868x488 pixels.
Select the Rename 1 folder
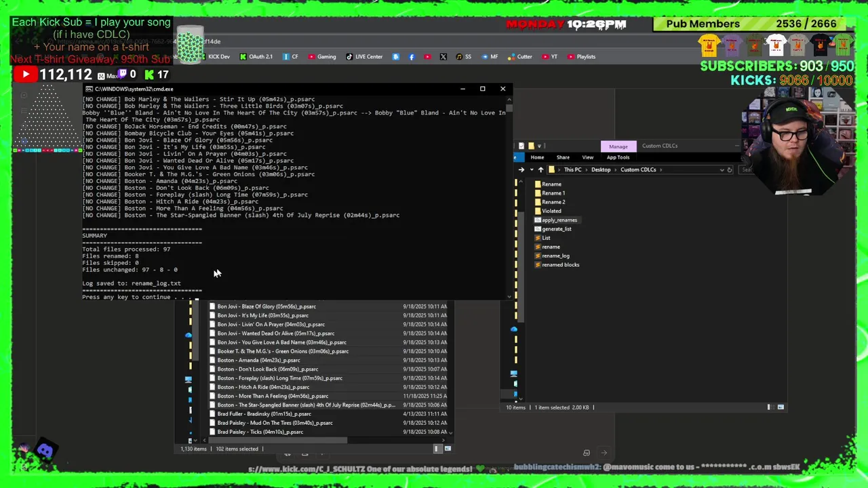(550, 193)
